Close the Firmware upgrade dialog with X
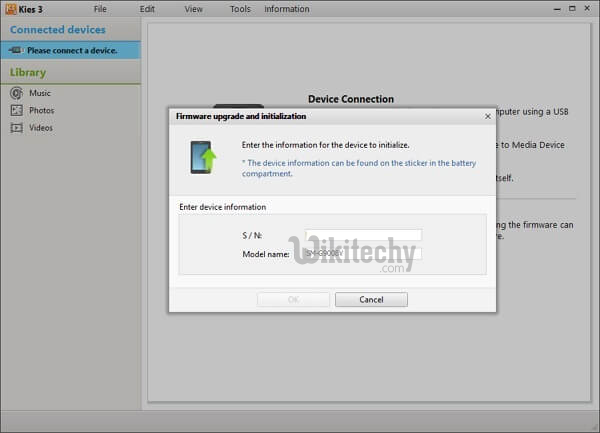 487,116
